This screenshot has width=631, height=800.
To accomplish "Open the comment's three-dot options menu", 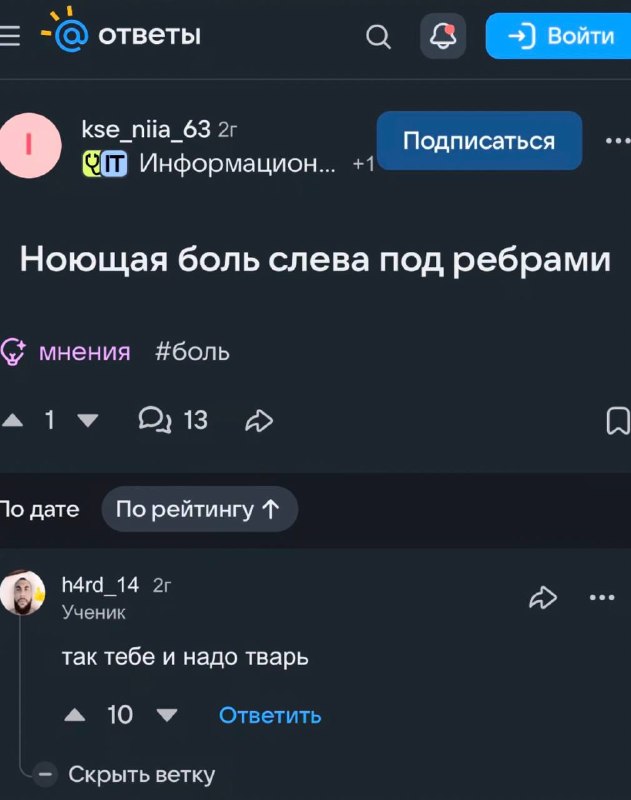I will point(602,597).
